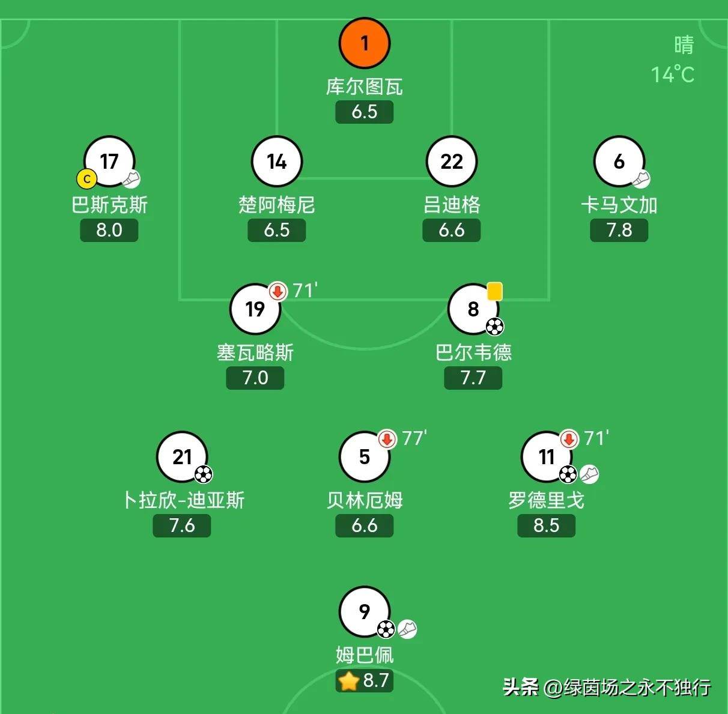Viewport: 728px width, 714px height.
Task: Select player number 14 circle
Action: [x=277, y=162]
